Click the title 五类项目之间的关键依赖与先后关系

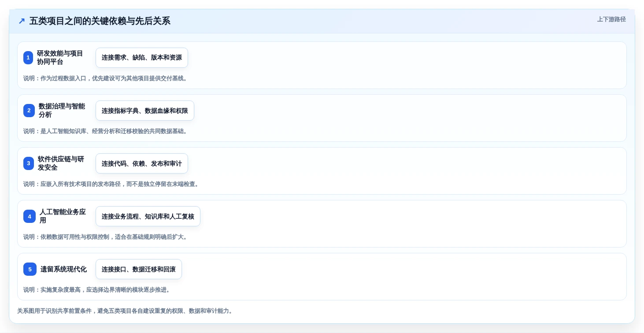click(x=100, y=21)
